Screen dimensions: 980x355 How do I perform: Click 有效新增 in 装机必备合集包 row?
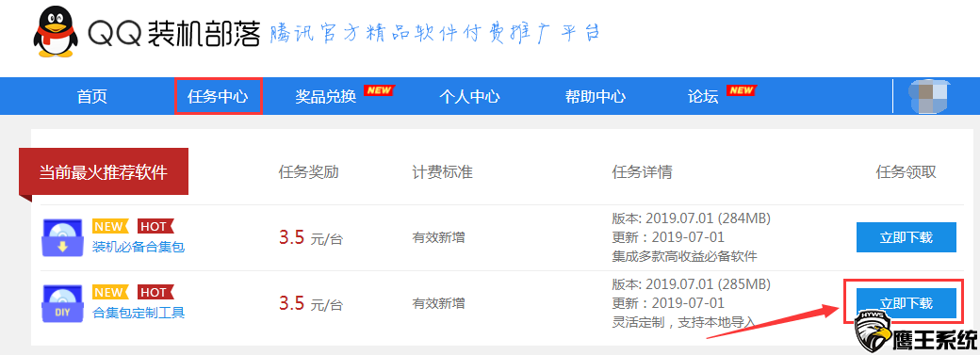438,238
